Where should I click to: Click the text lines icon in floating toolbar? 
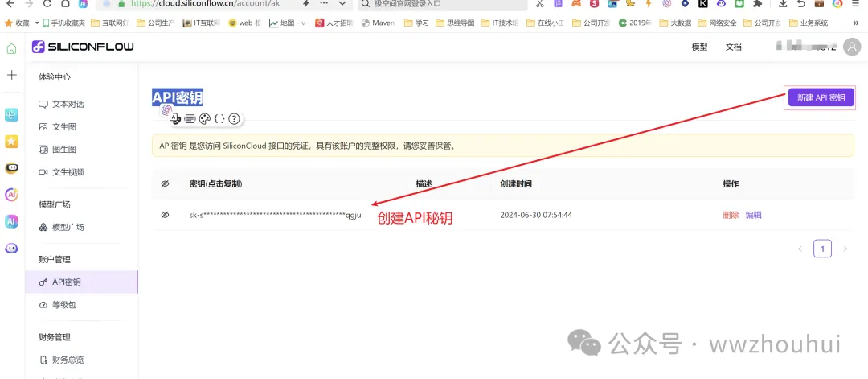pyautogui.click(x=190, y=118)
